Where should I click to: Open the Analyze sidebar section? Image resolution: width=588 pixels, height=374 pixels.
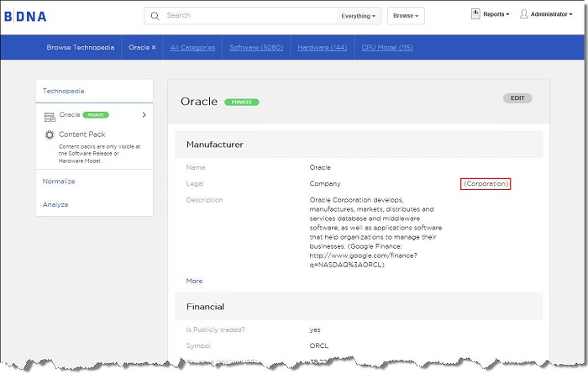(55, 204)
